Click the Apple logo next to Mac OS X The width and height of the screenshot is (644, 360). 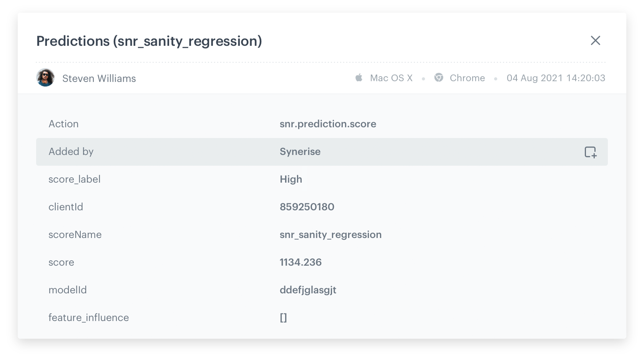point(359,78)
